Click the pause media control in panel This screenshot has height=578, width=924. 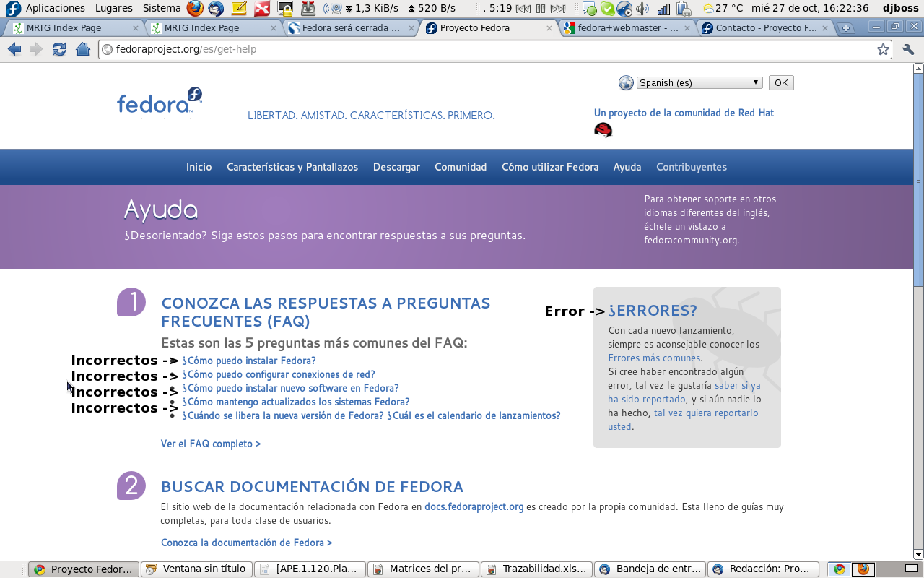pos(540,9)
